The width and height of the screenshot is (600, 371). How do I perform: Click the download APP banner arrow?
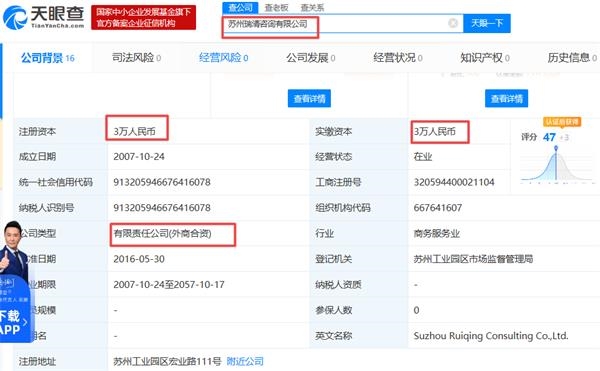24,322
